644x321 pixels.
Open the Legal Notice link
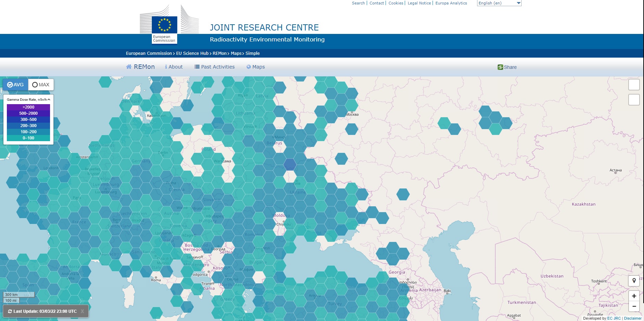(419, 3)
